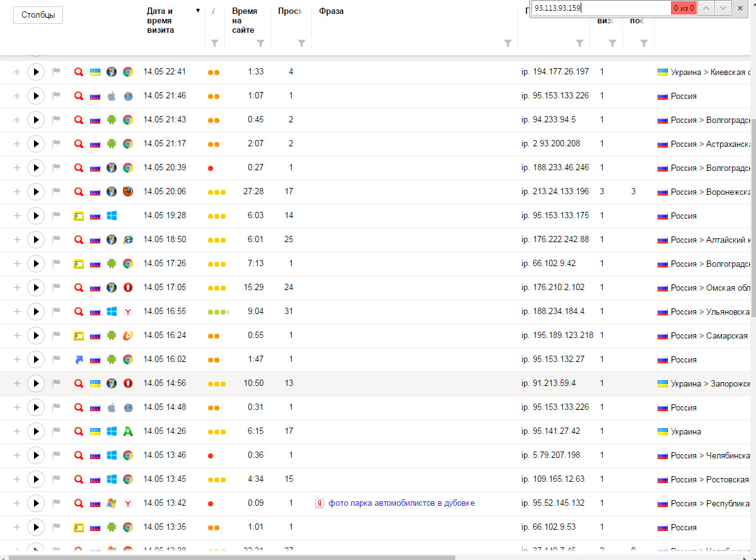
Task: Play the visit recorded at 14.05 20:06
Action: pos(36,192)
